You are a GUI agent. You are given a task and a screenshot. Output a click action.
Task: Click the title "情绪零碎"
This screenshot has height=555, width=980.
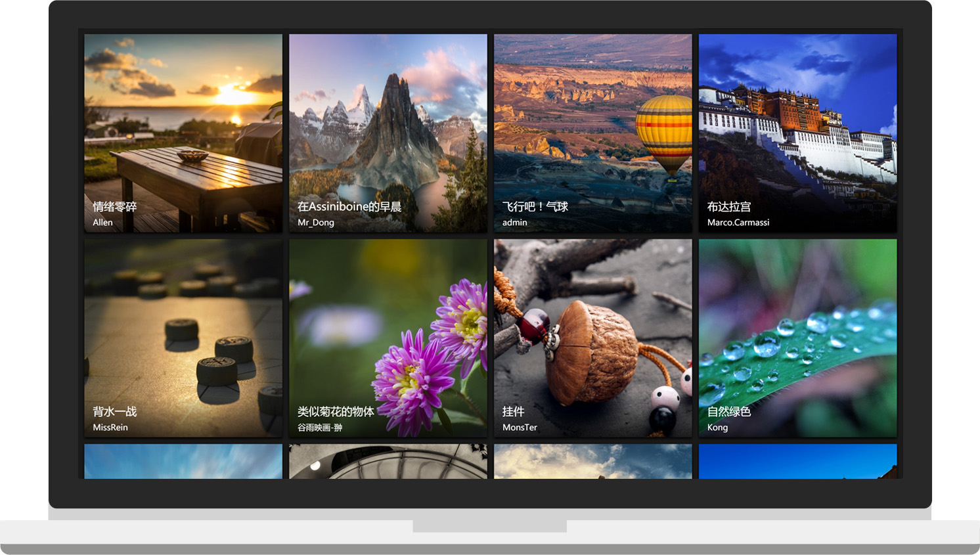click(115, 207)
